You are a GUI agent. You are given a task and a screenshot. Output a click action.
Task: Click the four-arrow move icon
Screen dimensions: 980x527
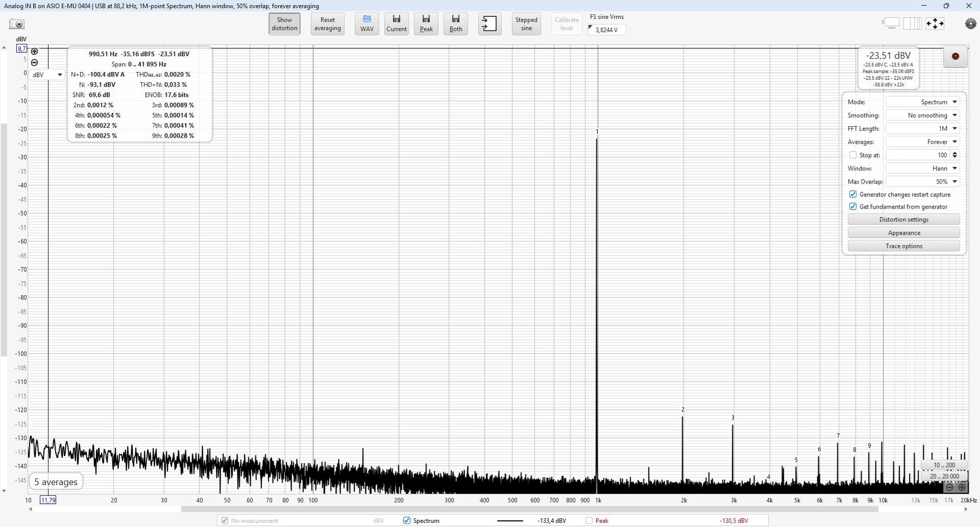(935, 24)
